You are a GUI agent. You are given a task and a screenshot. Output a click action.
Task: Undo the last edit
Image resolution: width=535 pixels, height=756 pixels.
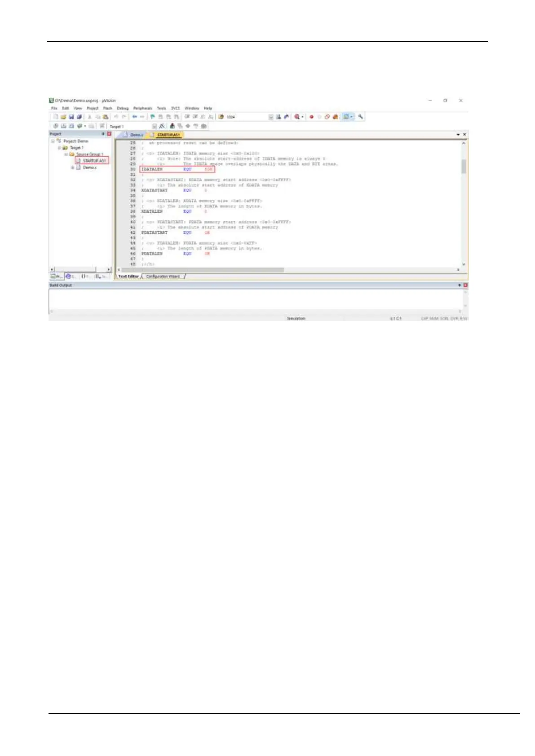[x=116, y=117]
